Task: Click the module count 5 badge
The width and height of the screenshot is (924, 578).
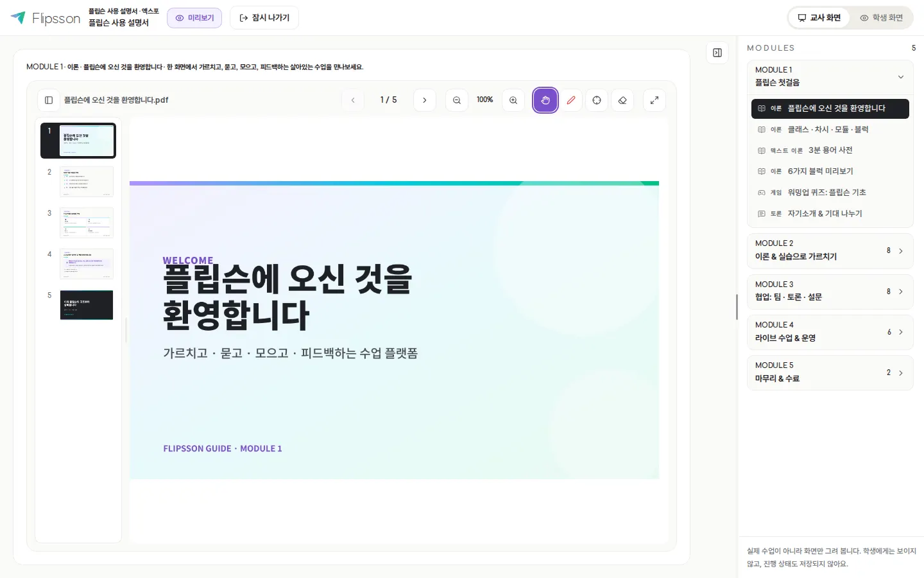Action: pos(914,48)
